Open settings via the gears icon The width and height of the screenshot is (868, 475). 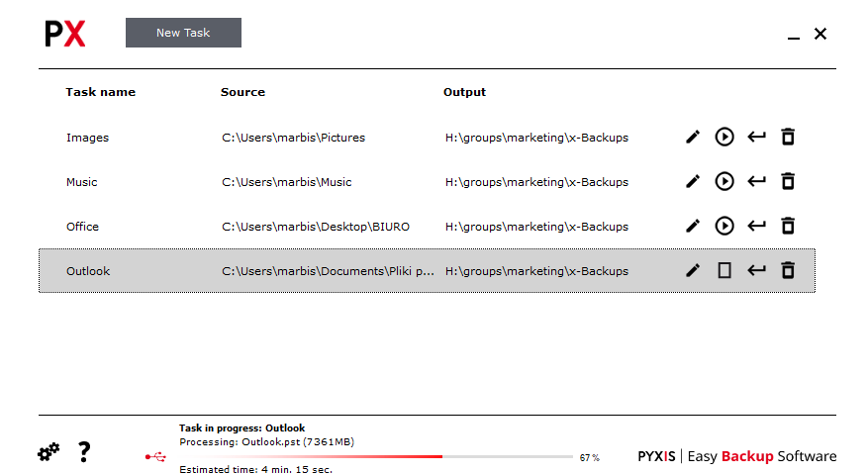click(x=48, y=452)
